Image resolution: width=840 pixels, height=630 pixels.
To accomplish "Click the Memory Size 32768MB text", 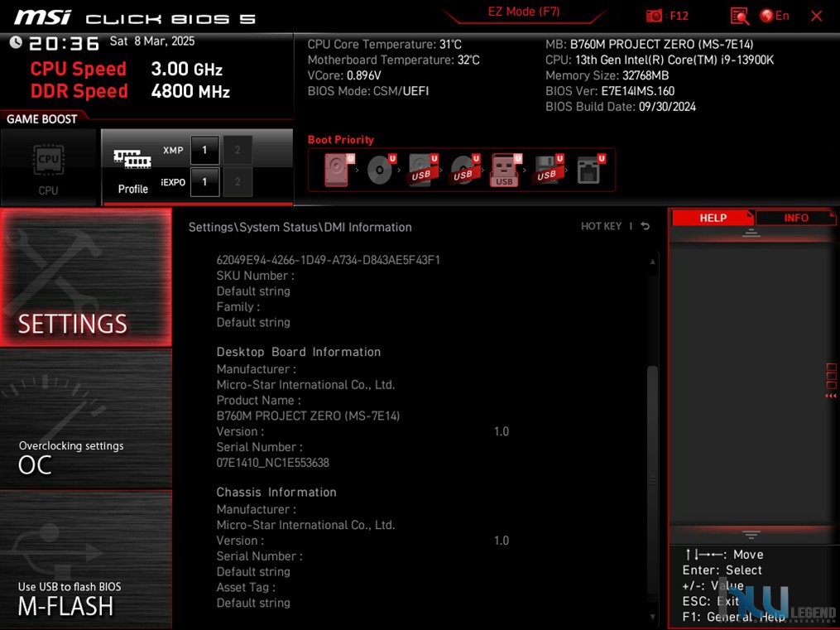I will pos(607,75).
